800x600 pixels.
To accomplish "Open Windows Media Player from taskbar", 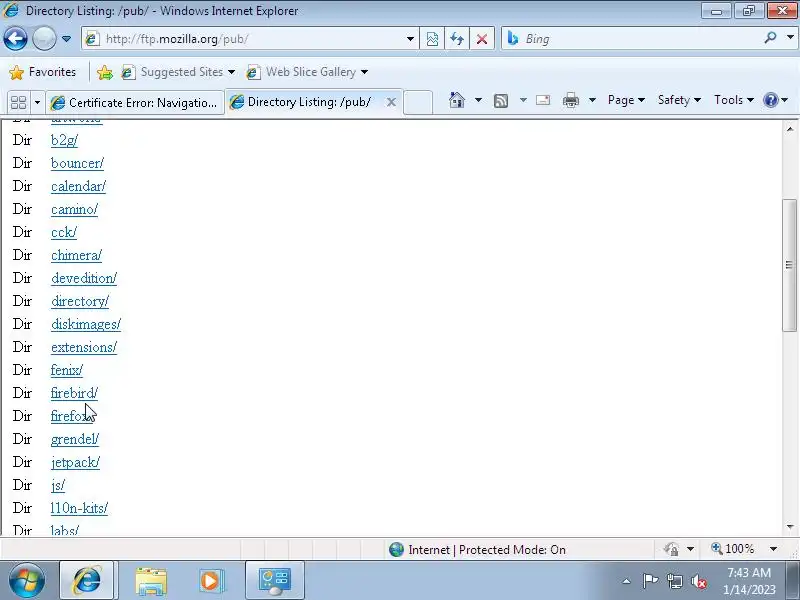I will pyautogui.click(x=210, y=581).
